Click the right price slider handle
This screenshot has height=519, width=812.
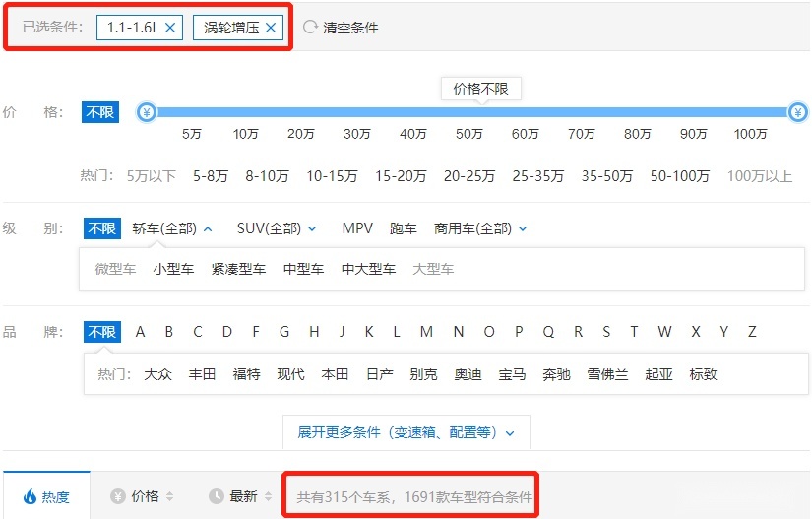pos(798,112)
